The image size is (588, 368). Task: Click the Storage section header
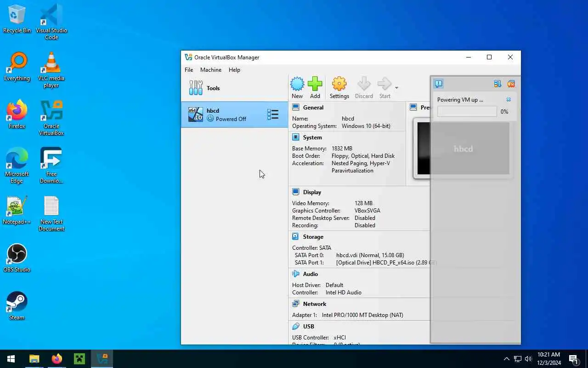pyautogui.click(x=313, y=237)
